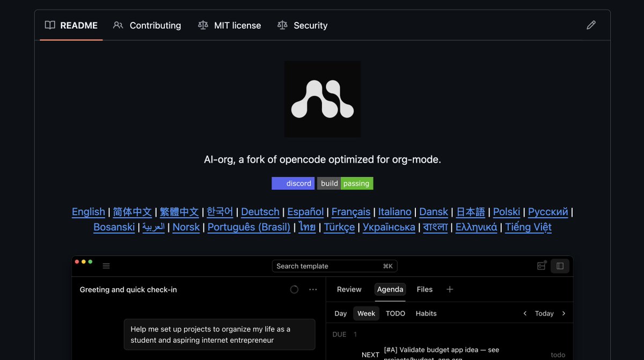Click the circle status icon beside Greeting title
The width and height of the screenshot is (644, 360).
(x=294, y=290)
